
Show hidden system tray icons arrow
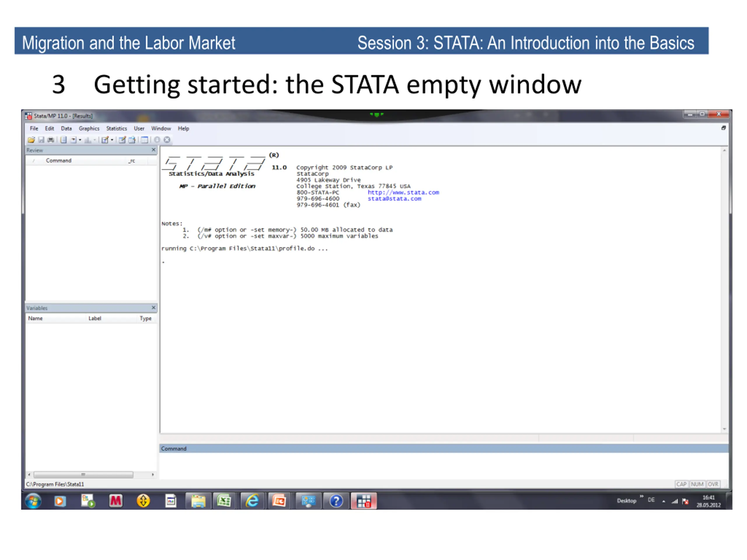point(664,501)
